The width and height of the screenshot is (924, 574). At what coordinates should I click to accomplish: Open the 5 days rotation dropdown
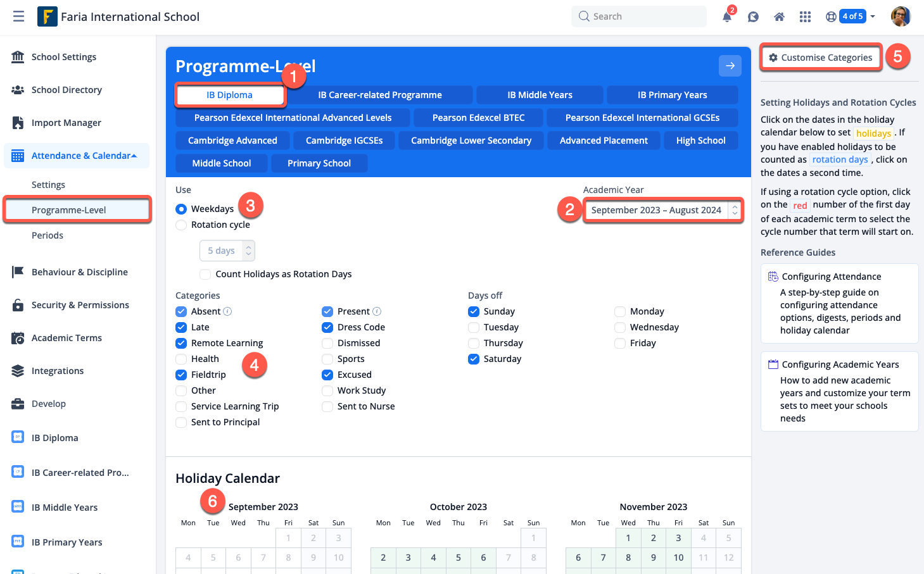coord(227,251)
